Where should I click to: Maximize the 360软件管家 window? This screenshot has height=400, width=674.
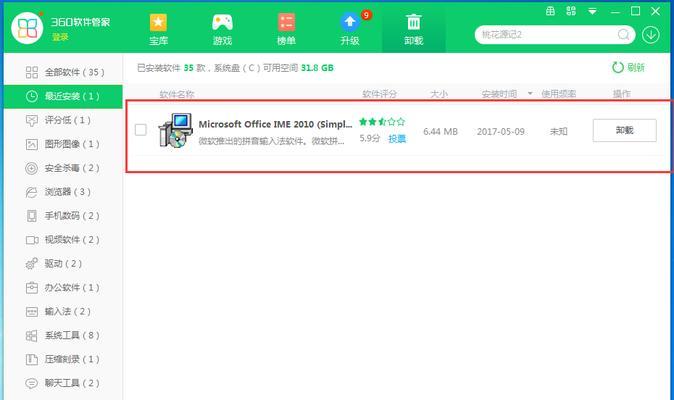[x=635, y=11]
